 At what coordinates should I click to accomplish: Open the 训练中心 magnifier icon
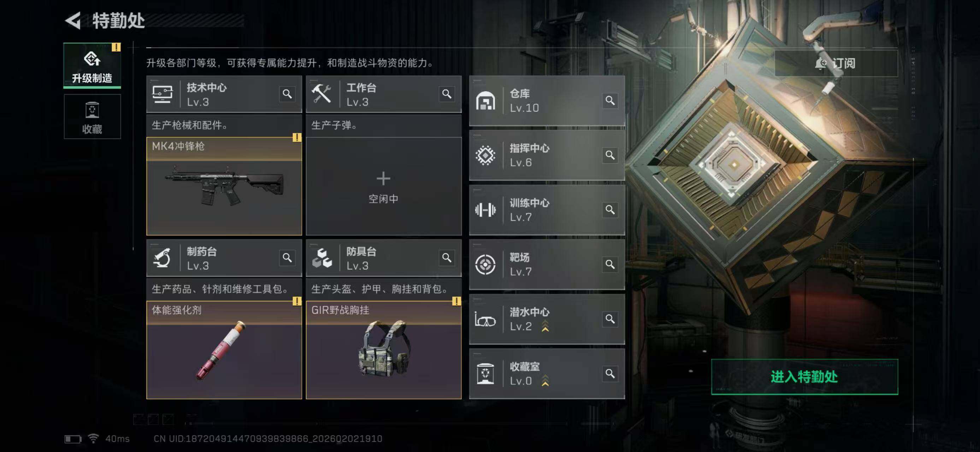(x=610, y=210)
